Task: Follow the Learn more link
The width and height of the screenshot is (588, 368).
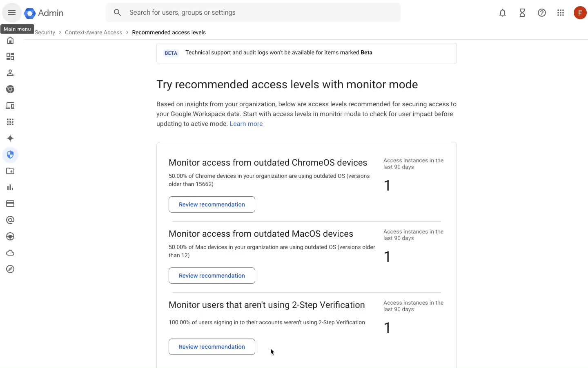Action: [246, 124]
